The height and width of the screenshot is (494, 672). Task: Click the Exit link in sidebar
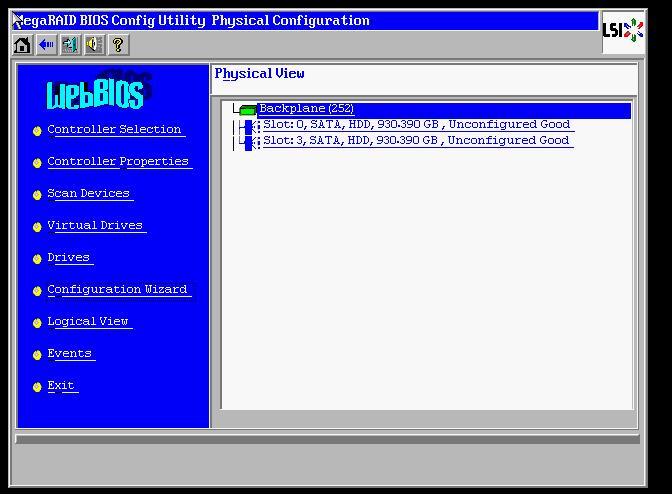(x=61, y=386)
